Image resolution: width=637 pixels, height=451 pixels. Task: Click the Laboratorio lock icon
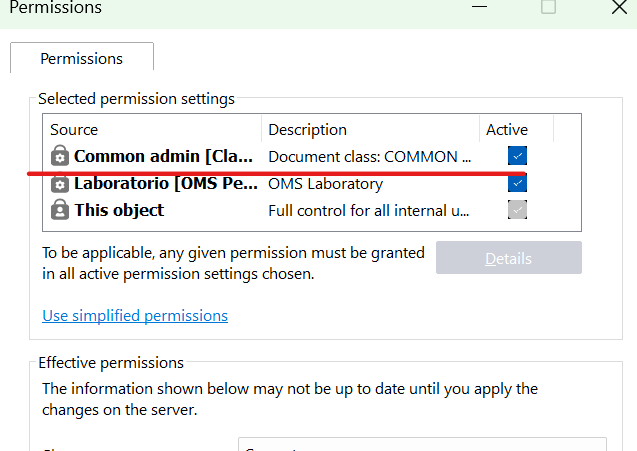[x=60, y=184]
